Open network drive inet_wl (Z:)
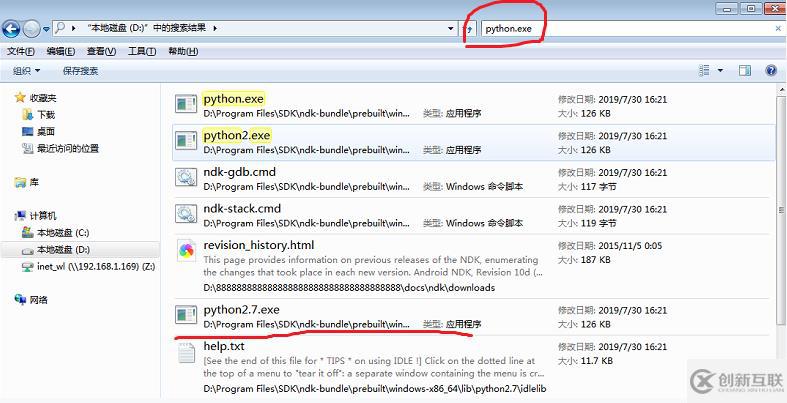Screen dimensions: 787x403 click(x=96, y=266)
